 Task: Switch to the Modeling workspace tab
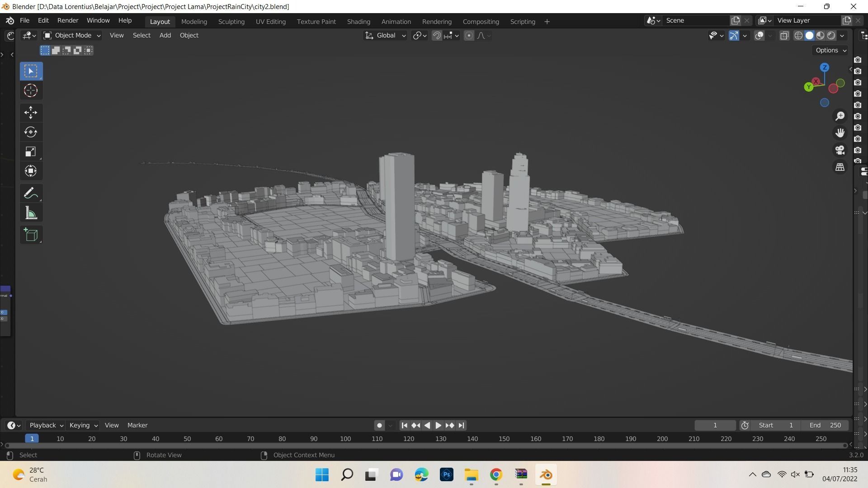tap(194, 22)
